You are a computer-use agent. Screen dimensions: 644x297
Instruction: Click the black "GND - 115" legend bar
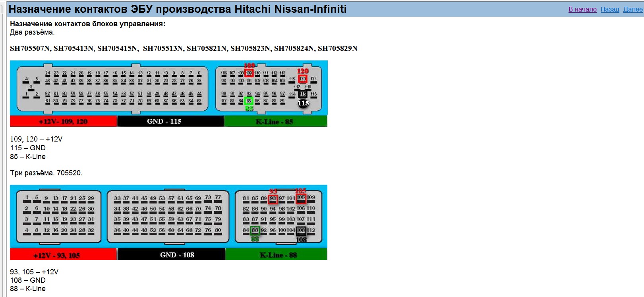click(170, 121)
